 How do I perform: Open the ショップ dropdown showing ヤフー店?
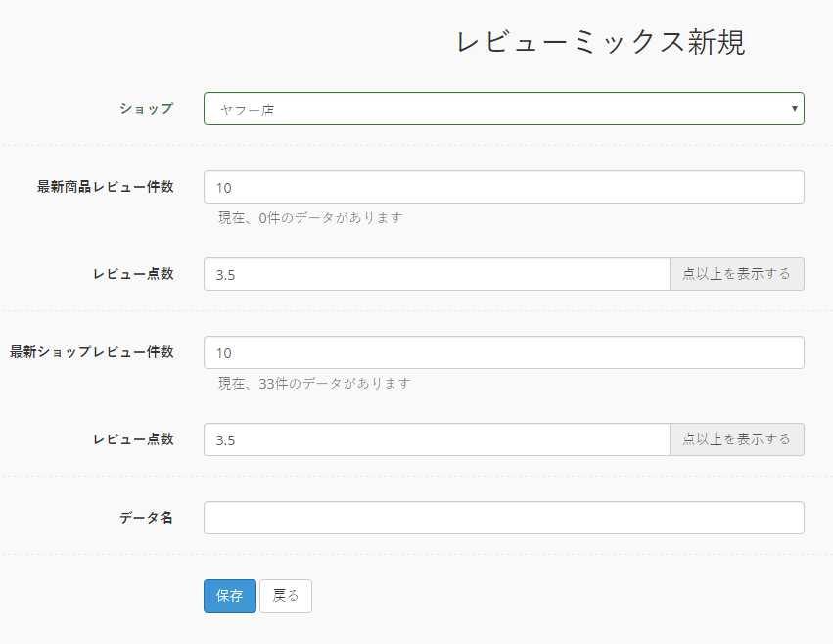coord(504,109)
